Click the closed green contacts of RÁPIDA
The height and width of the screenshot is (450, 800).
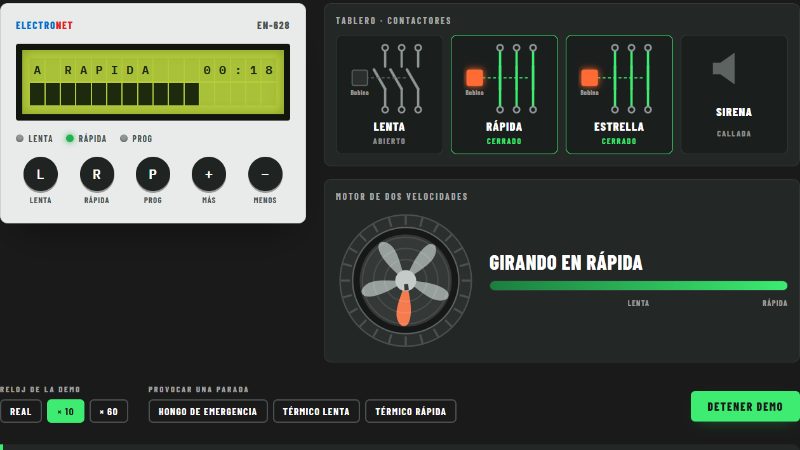point(516,79)
